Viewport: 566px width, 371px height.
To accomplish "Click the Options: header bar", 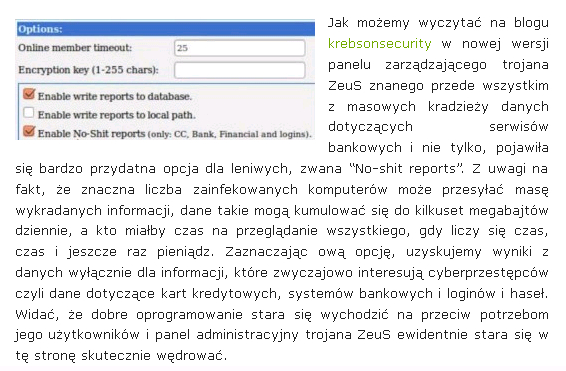I will tap(166, 29).
